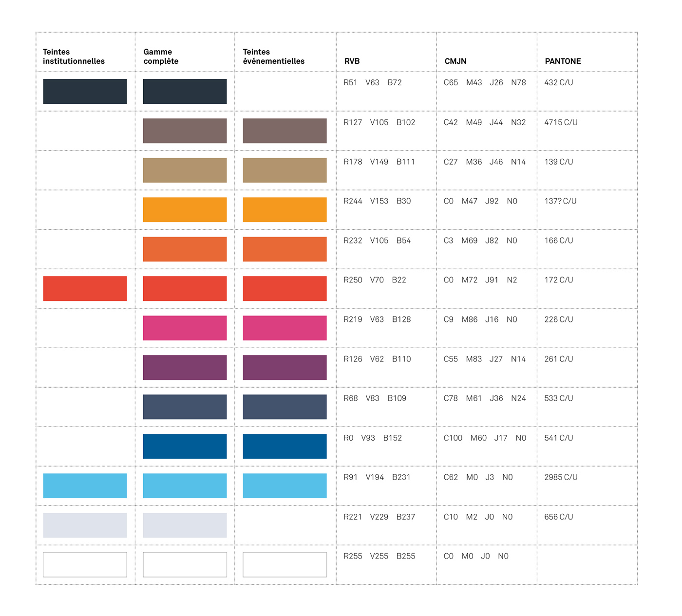Select the 2985 C/U Pantone reference

561,477
